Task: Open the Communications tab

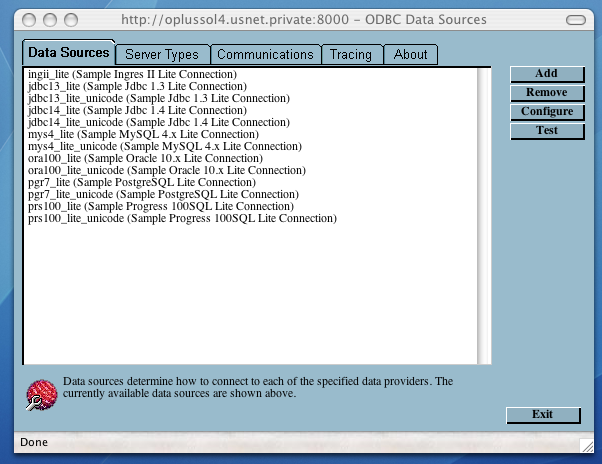Action: point(265,55)
